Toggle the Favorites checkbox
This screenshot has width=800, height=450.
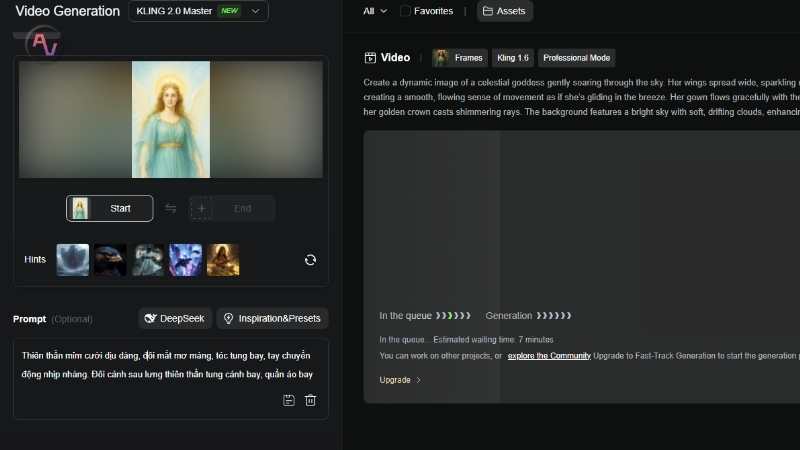tap(405, 11)
